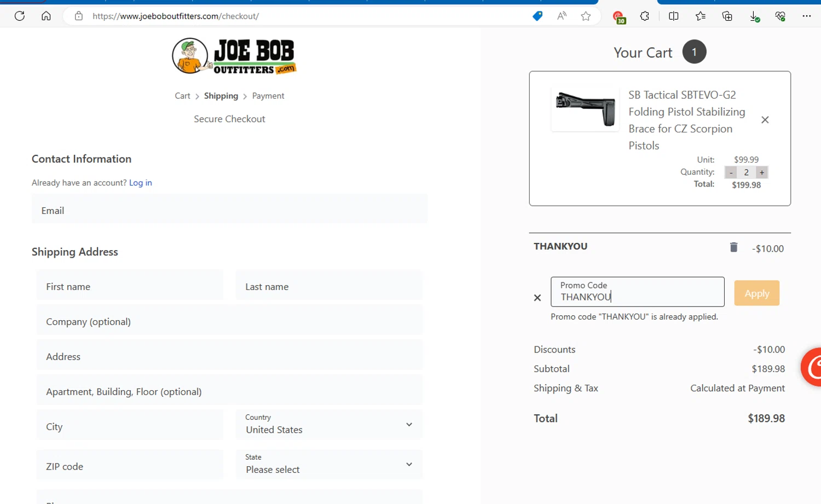Go to browser home page icon
Screen dimensions: 821x504
click(x=46, y=16)
